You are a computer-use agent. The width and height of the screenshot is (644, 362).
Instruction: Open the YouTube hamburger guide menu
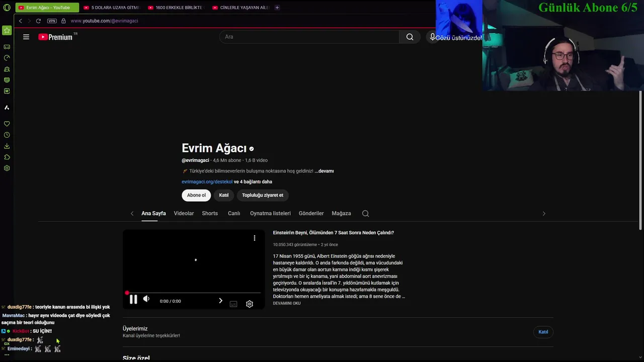(26, 37)
